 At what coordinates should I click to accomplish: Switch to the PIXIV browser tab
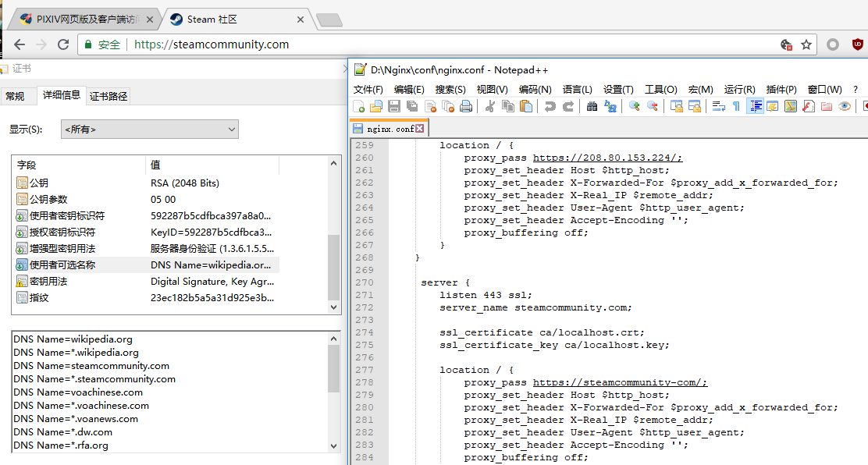(x=86, y=20)
